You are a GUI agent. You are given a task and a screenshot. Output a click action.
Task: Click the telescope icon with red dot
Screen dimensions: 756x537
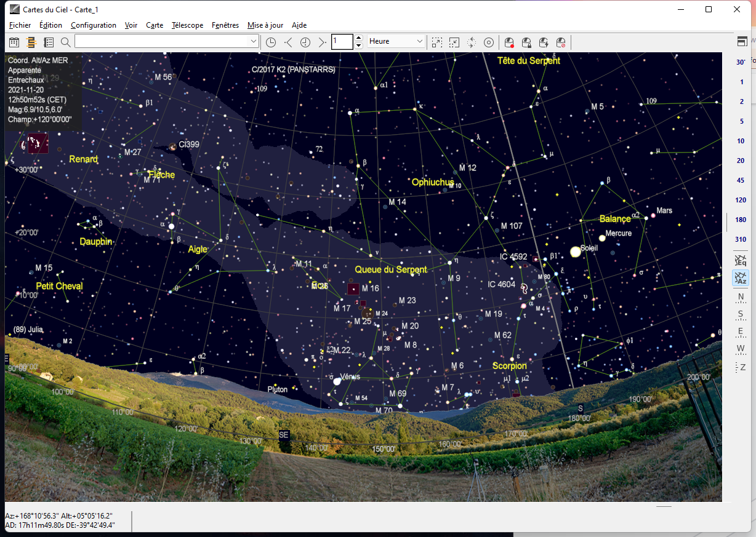[x=509, y=42]
